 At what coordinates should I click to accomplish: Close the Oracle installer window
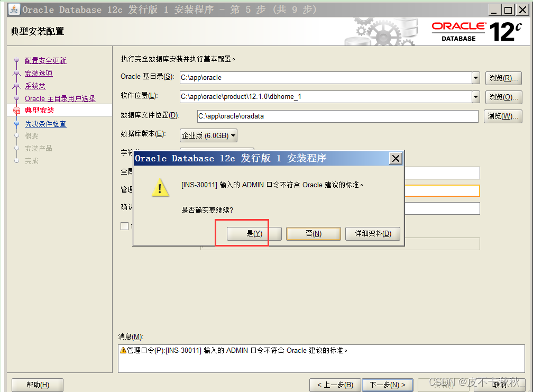[x=522, y=10]
